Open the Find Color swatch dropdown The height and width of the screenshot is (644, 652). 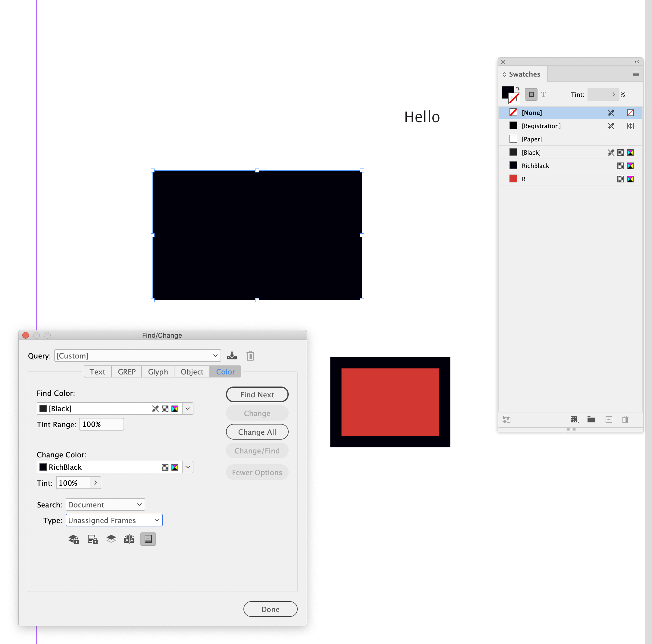(x=188, y=408)
